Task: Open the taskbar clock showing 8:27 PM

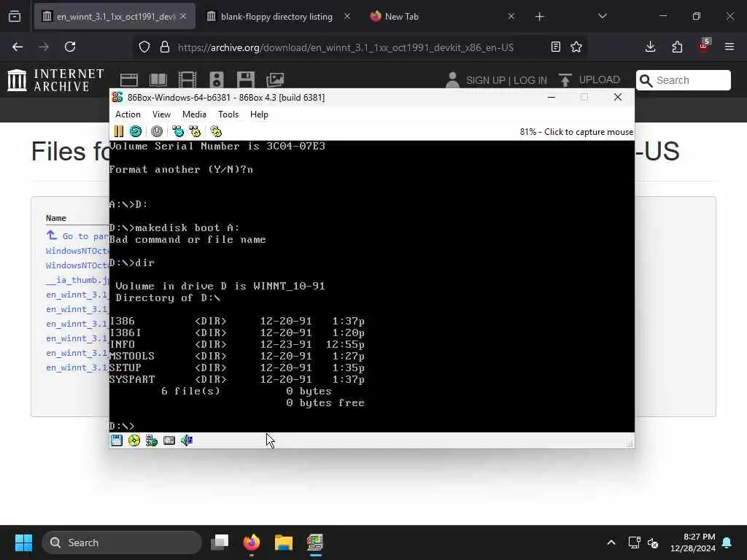Action: (693, 542)
